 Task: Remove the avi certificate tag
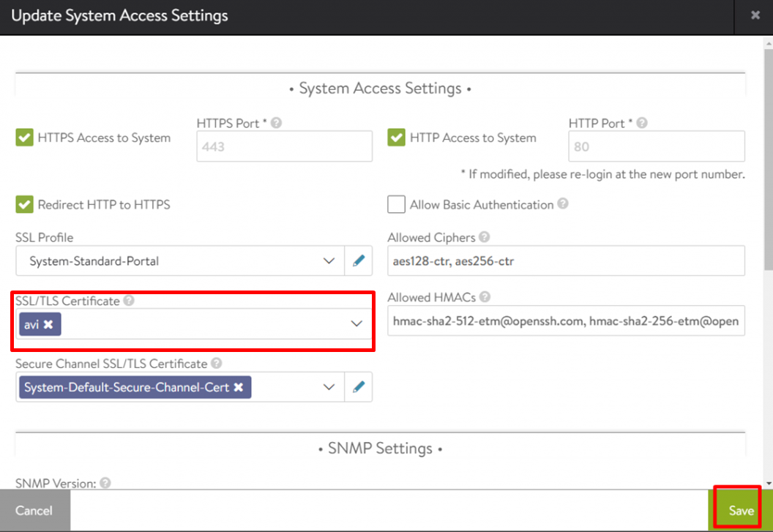(x=48, y=324)
